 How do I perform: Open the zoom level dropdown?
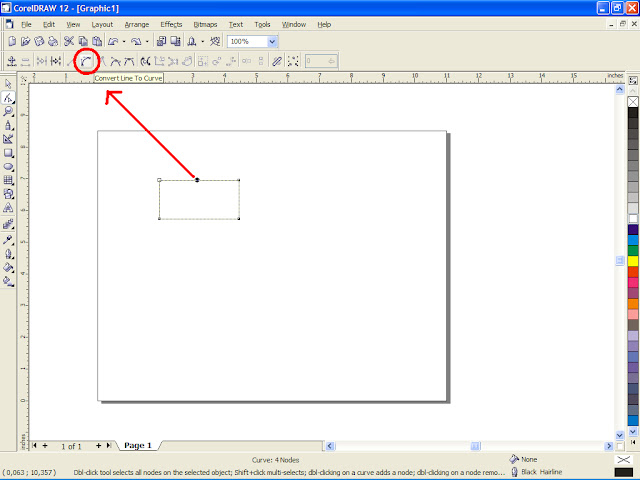(272, 41)
